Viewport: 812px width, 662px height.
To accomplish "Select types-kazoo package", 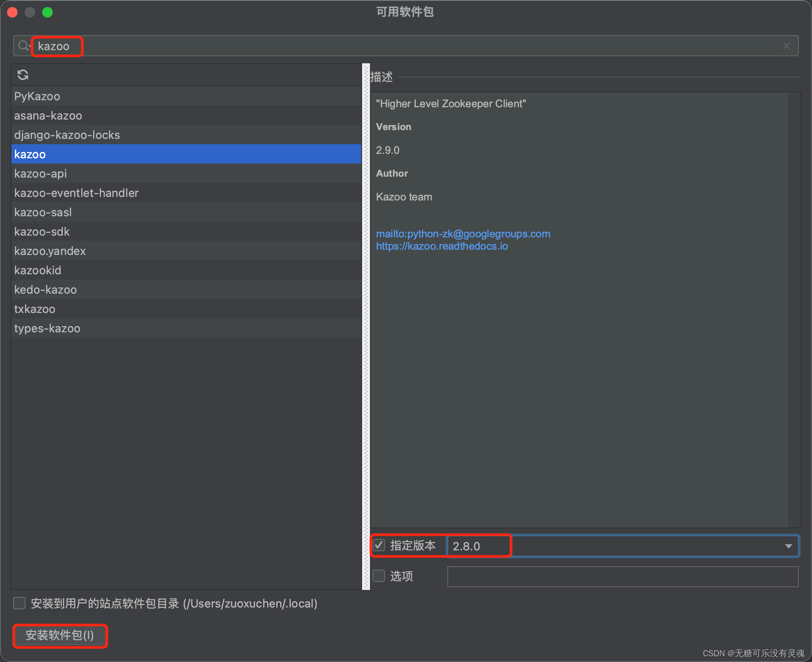I will (x=186, y=328).
